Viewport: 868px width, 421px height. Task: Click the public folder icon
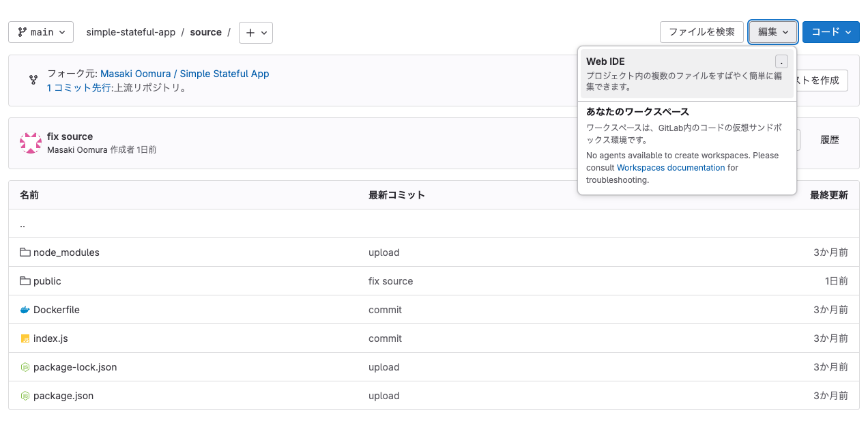(25, 281)
